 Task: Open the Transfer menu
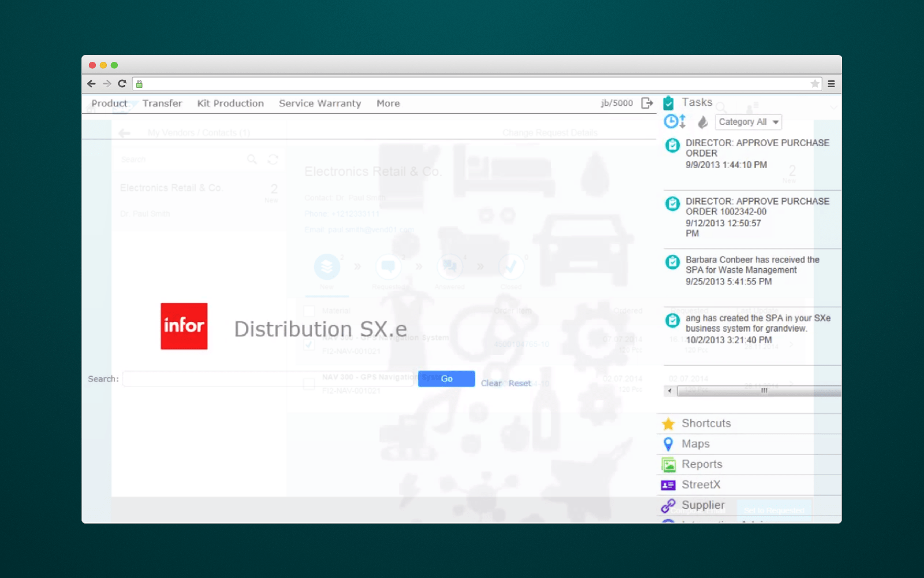(162, 103)
